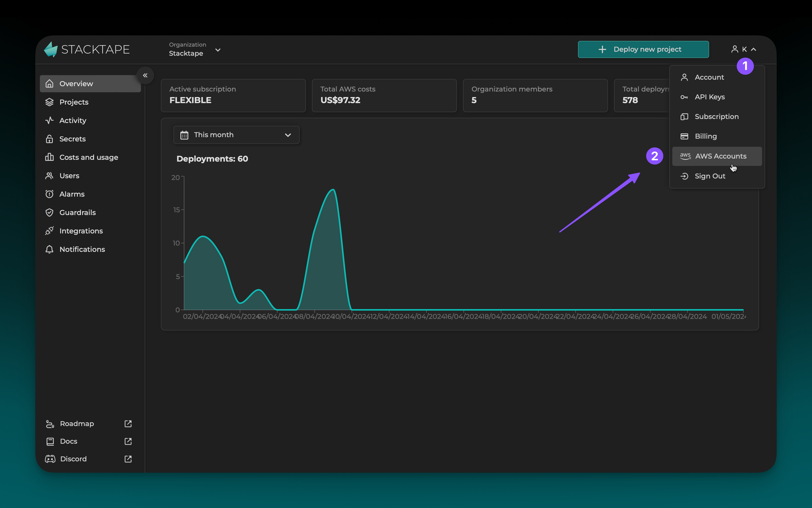Click the Sign Out arrow icon
This screenshot has height=508, width=812.
tap(684, 176)
